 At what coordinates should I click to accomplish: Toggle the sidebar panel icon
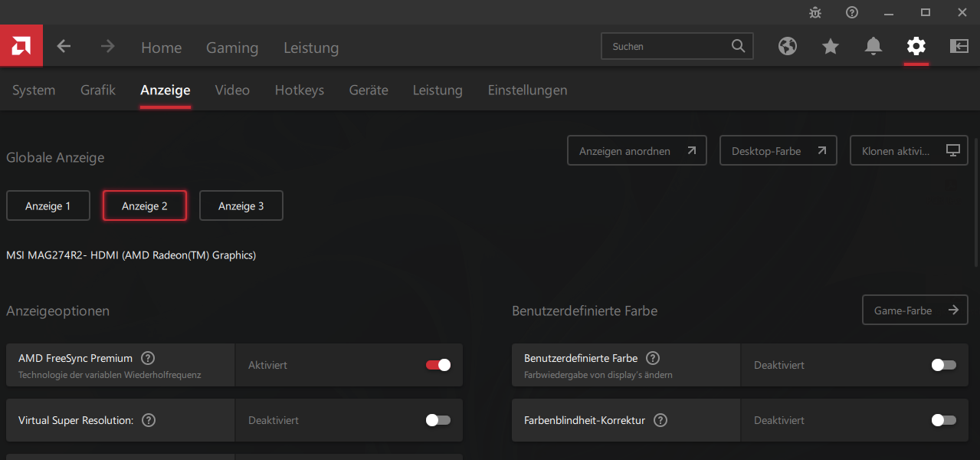click(x=959, y=46)
